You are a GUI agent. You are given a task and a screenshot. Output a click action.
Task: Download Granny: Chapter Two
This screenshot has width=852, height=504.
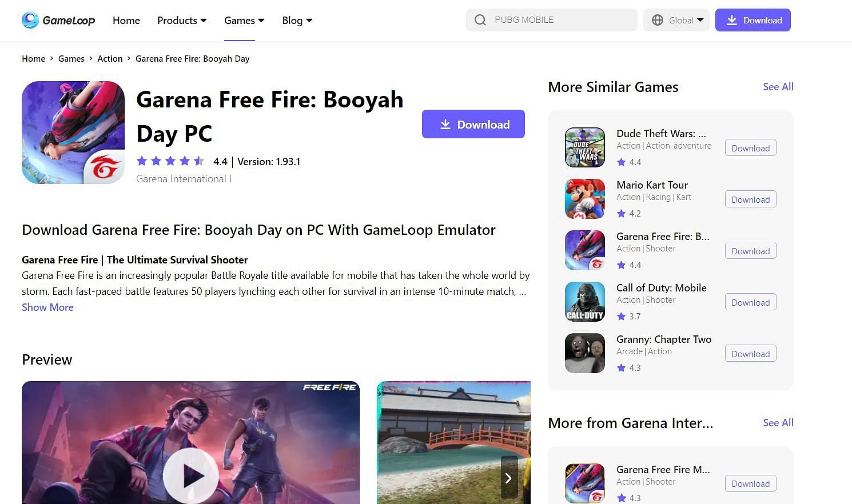tap(750, 354)
